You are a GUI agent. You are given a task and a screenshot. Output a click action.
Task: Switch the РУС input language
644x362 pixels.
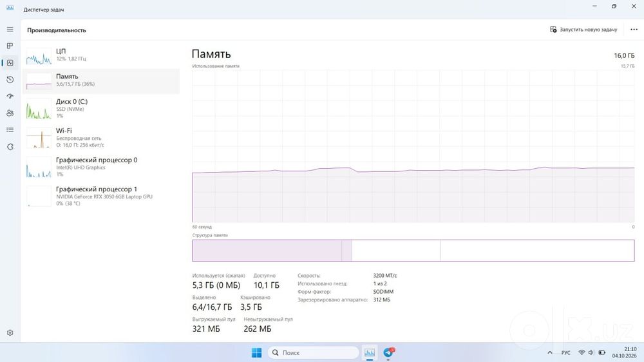click(x=565, y=352)
